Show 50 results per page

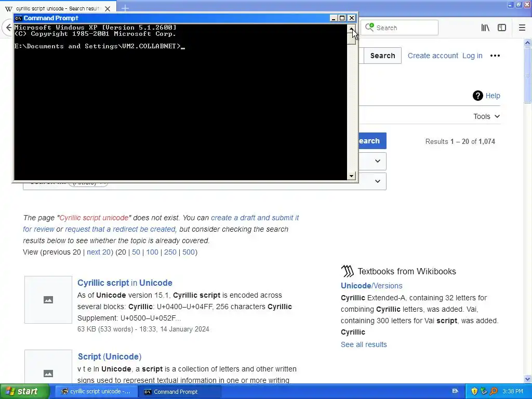pyautogui.click(x=136, y=252)
